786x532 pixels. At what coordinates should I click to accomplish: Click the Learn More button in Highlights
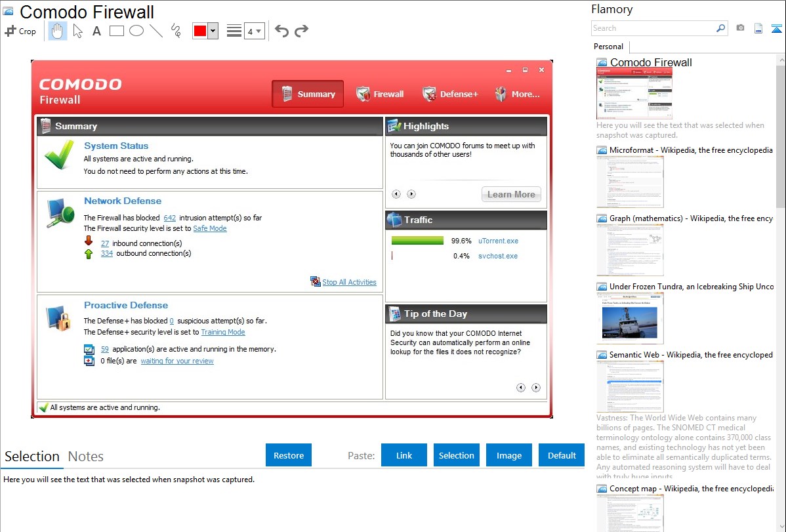click(511, 194)
